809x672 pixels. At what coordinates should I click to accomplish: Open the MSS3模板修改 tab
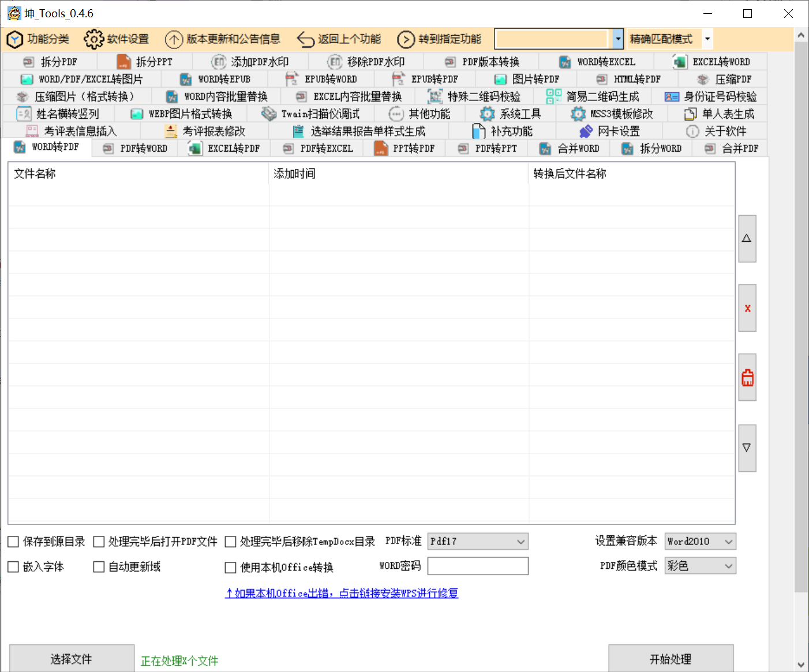click(612, 114)
